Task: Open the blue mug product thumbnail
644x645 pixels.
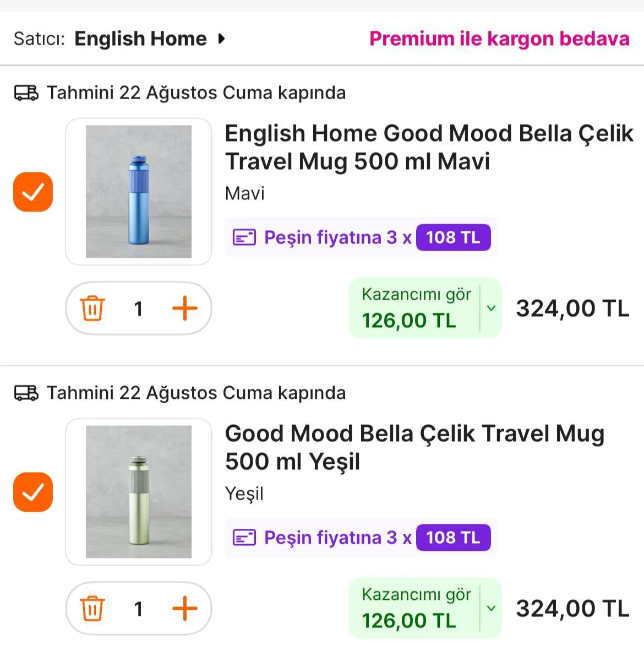Action: click(x=139, y=192)
